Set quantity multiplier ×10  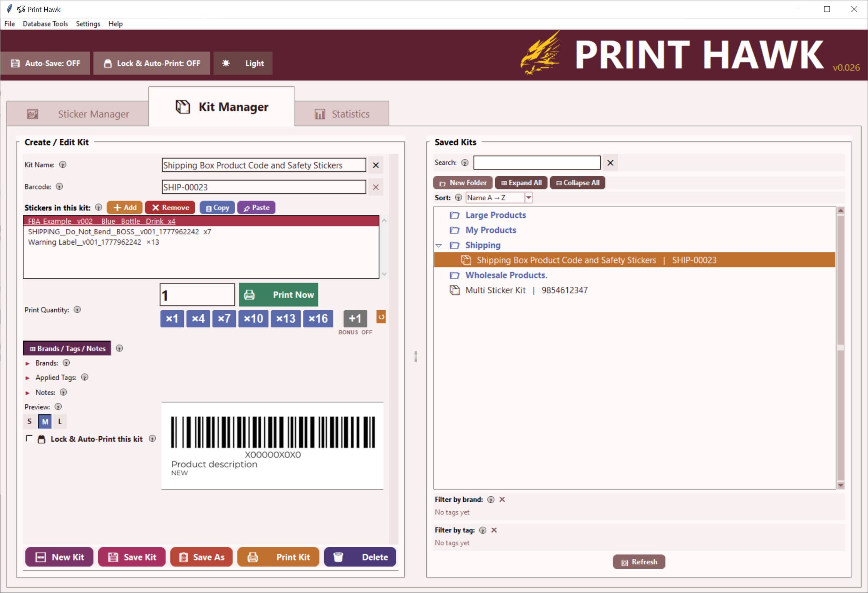253,318
